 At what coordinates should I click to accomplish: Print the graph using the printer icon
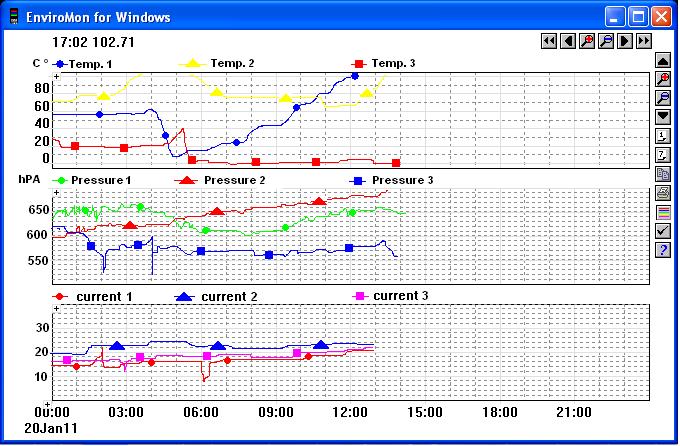pyautogui.click(x=663, y=193)
